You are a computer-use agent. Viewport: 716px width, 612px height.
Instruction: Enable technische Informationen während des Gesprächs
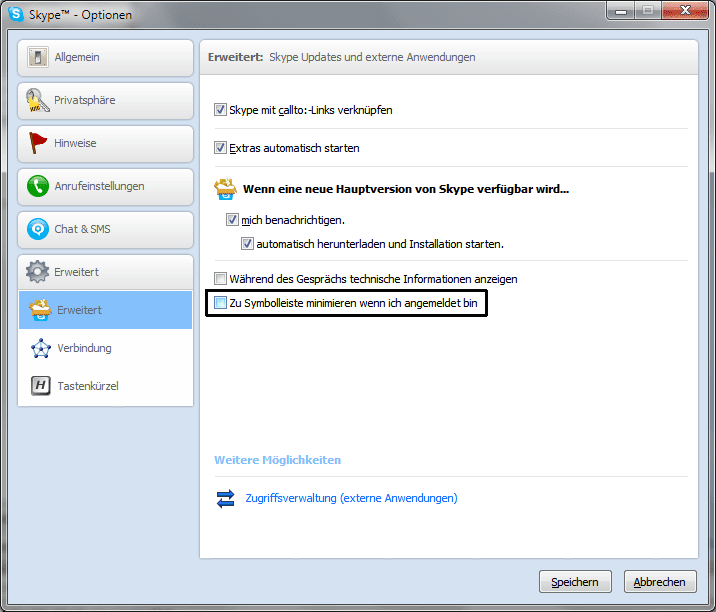point(220,279)
